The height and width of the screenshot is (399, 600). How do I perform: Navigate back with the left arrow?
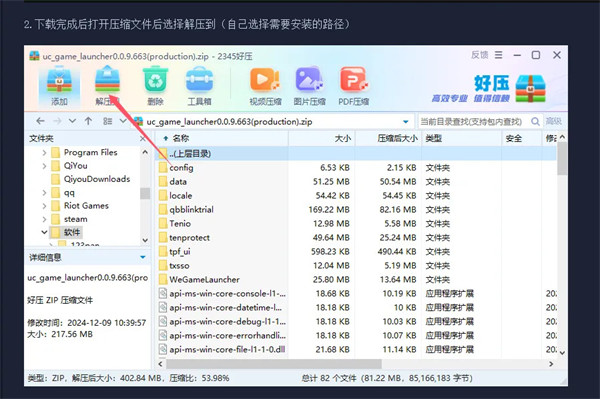tap(40, 121)
